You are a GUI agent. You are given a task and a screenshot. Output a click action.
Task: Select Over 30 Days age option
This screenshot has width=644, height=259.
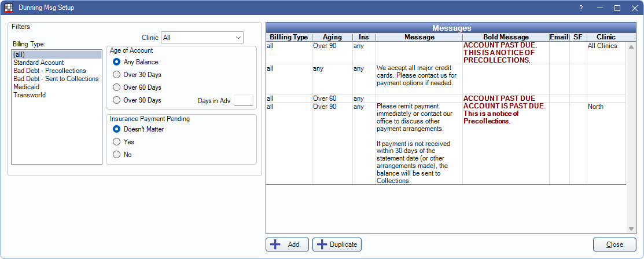(117, 75)
